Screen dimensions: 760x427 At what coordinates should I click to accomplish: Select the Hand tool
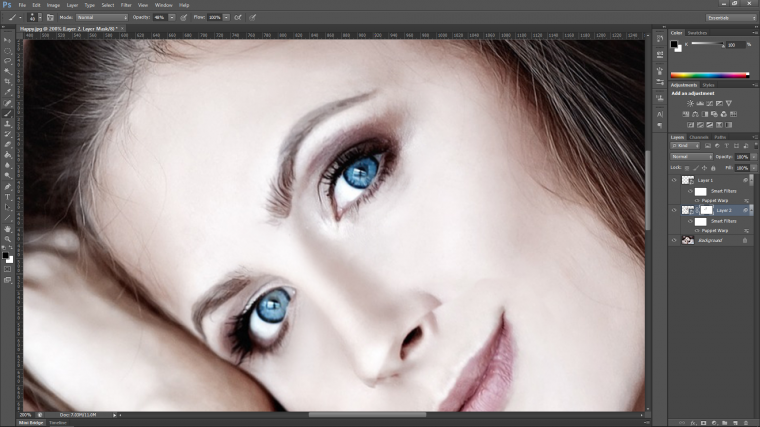click(7, 229)
